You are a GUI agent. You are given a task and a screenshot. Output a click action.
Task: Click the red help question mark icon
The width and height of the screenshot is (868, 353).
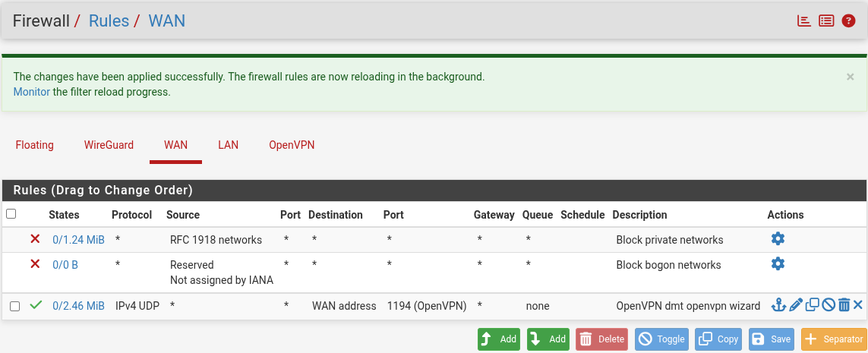coord(849,21)
